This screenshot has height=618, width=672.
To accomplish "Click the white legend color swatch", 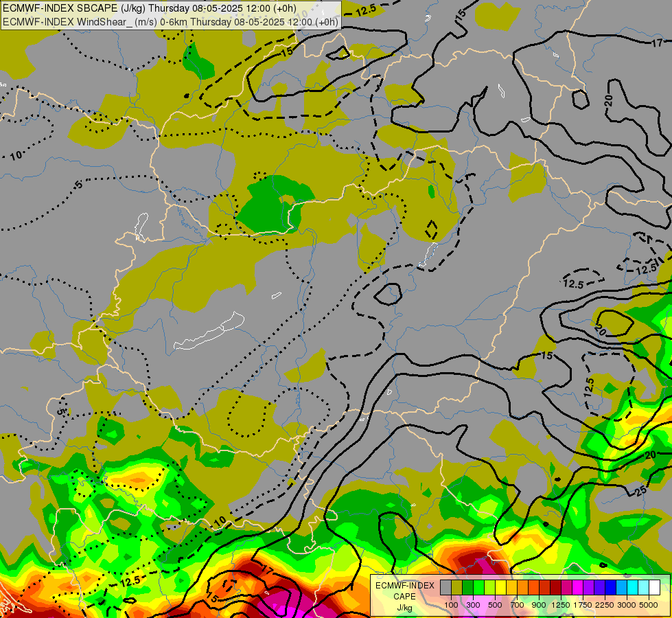I will point(654,588).
